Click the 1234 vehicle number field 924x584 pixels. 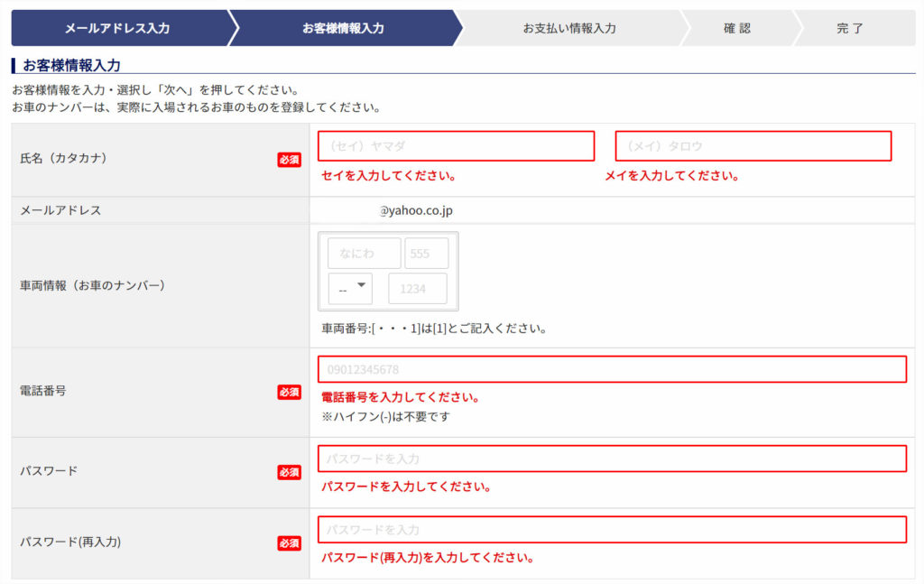point(417,289)
